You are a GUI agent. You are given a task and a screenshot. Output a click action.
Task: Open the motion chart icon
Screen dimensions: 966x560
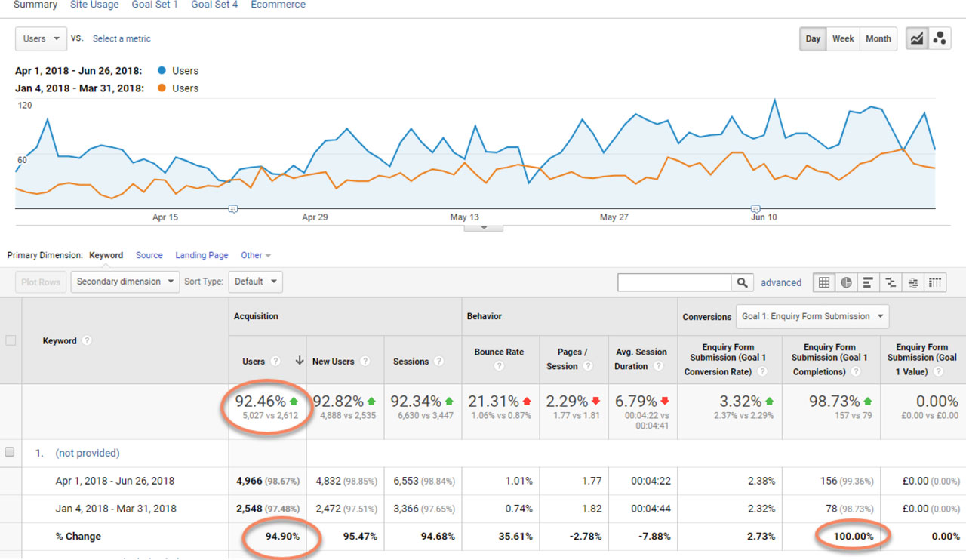click(940, 39)
